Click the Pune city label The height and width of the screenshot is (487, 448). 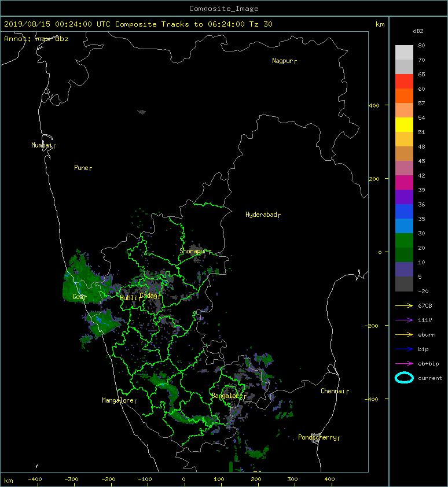(x=81, y=168)
